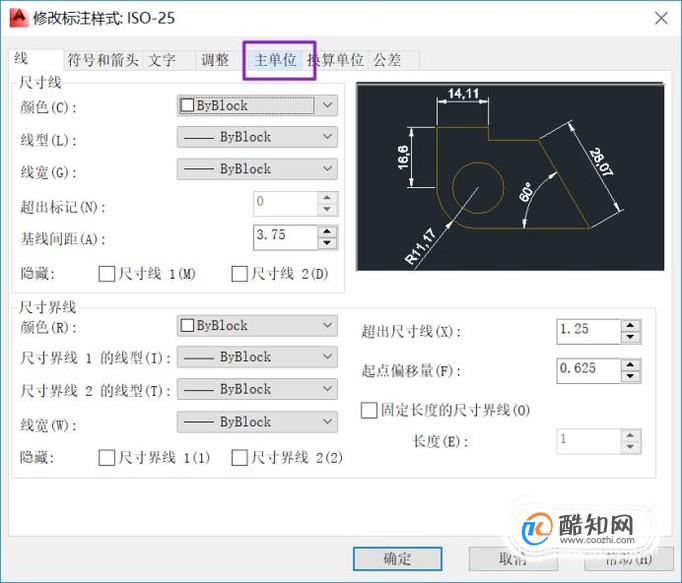Enable 固定长度的尺寸界线(O) checkbox
Screen dimensions: 682x583
point(369,410)
